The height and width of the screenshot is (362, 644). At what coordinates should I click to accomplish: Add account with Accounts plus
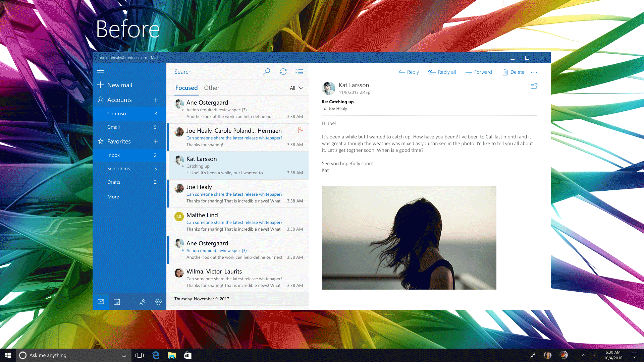tap(156, 100)
